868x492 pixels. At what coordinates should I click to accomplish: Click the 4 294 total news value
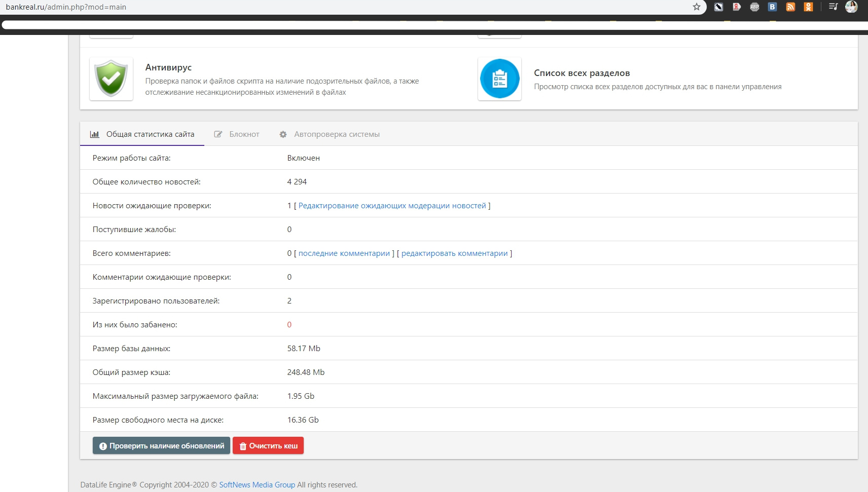point(297,182)
